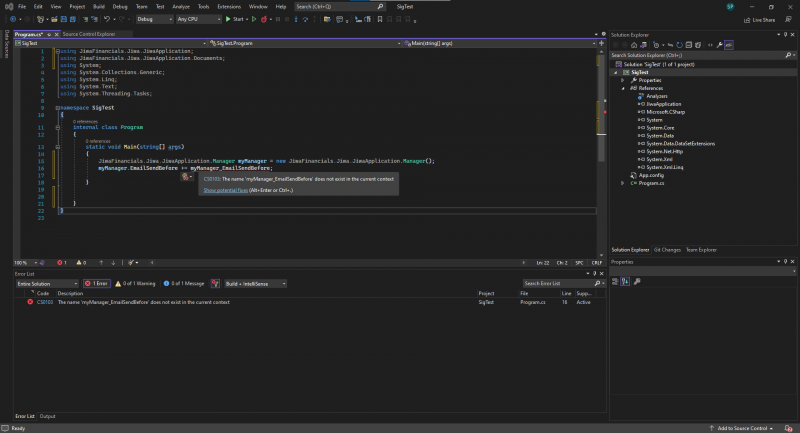Click the Show potential fixes link
This screenshot has height=433, width=800.
click(225, 189)
